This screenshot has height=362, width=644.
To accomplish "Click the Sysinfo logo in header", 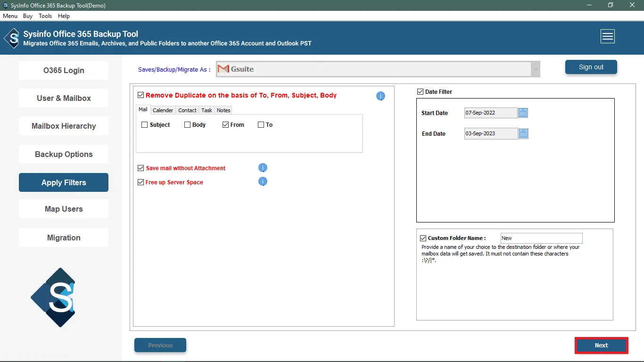I will 12,38.
